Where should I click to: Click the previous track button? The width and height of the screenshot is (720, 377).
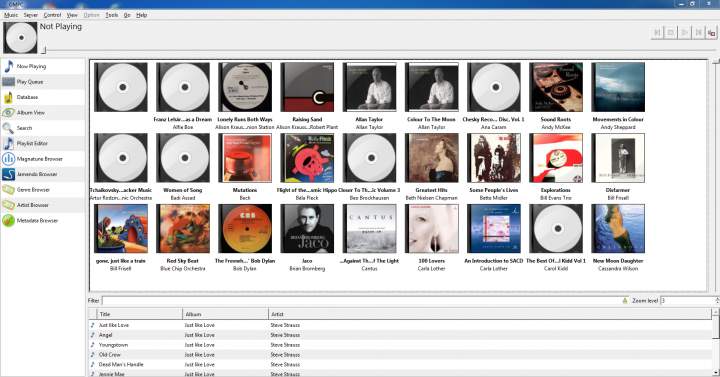click(x=657, y=33)
